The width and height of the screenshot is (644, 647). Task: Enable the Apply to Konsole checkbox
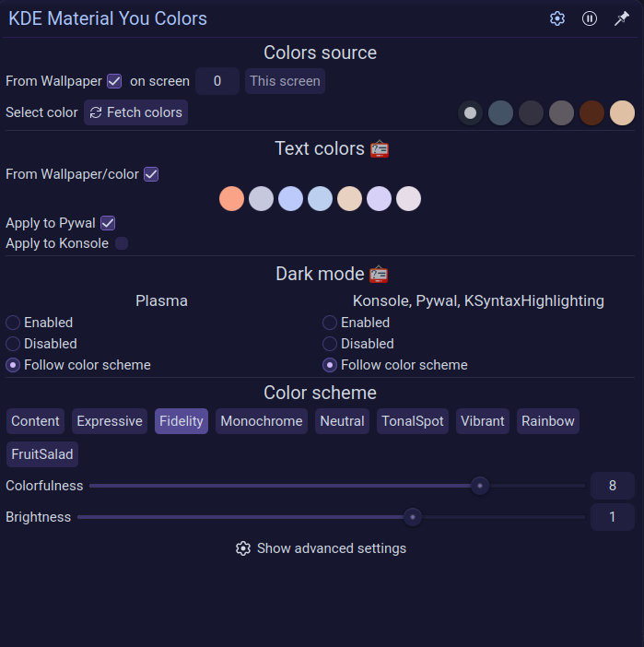tap(122, 243)
